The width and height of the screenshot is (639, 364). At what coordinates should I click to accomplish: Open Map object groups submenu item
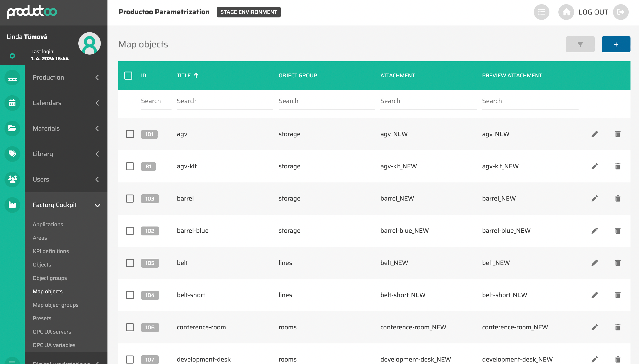tap(56, 305)
